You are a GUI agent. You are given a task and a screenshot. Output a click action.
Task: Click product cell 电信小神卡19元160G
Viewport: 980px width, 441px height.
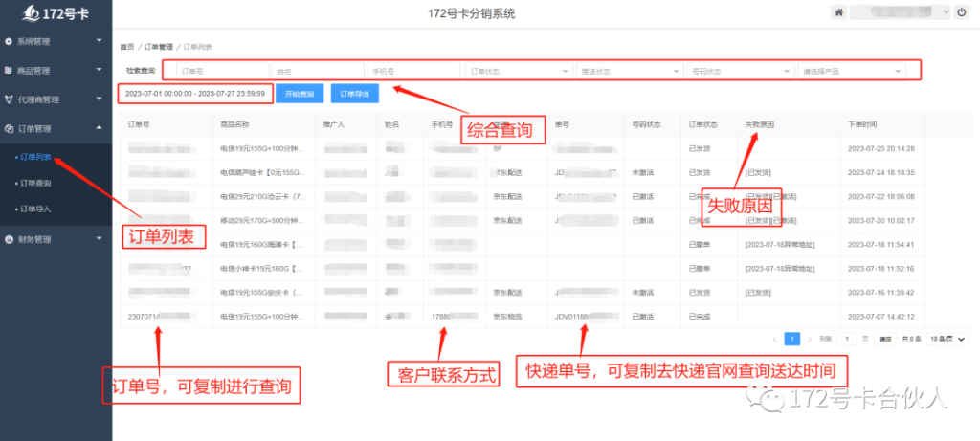(263, 269)
